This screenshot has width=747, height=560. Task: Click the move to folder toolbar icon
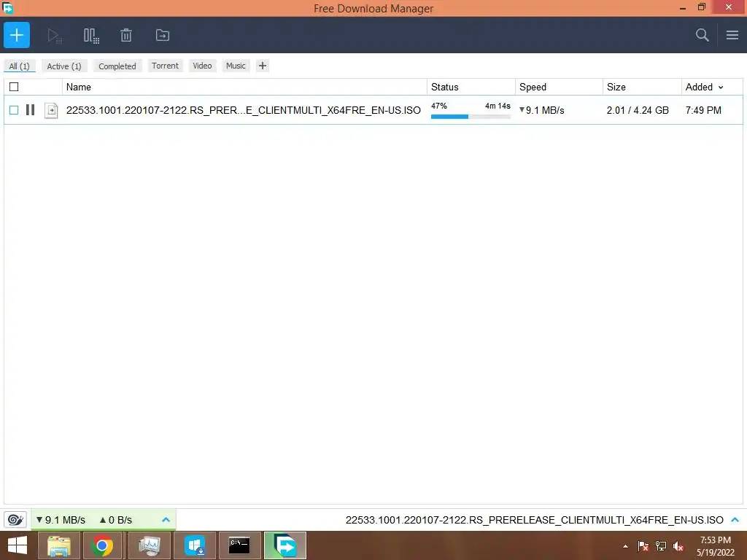pyautogui.click(x=163, y=35)
